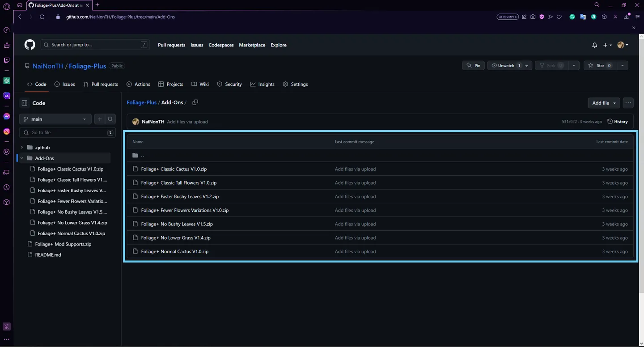The width and height of the screenshot is (644, 347).
Task: Open the user avatar menu dropdown
Action: 623,45
